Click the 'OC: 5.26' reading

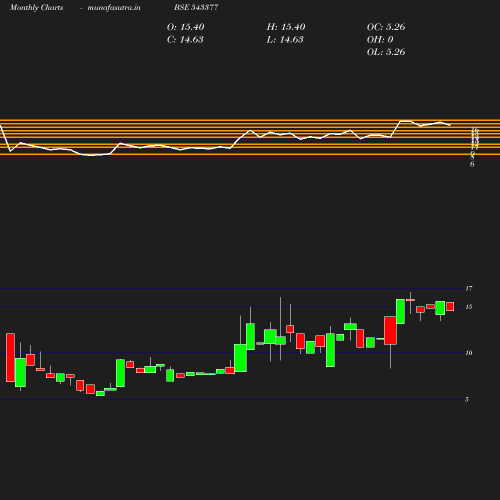click(x=386, y=27)
